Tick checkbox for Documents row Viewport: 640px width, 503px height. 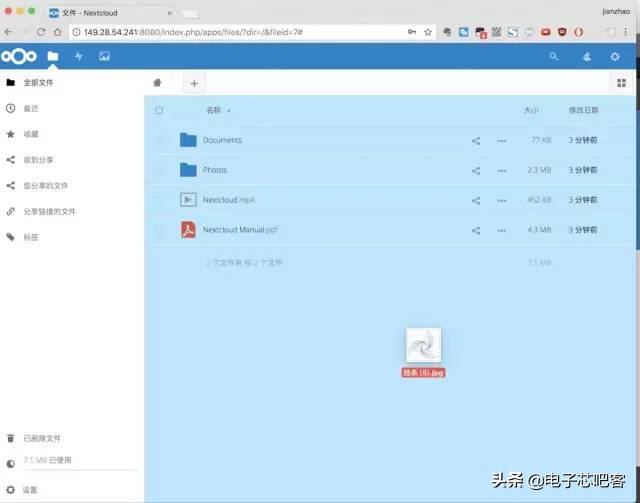click(159, 140)
